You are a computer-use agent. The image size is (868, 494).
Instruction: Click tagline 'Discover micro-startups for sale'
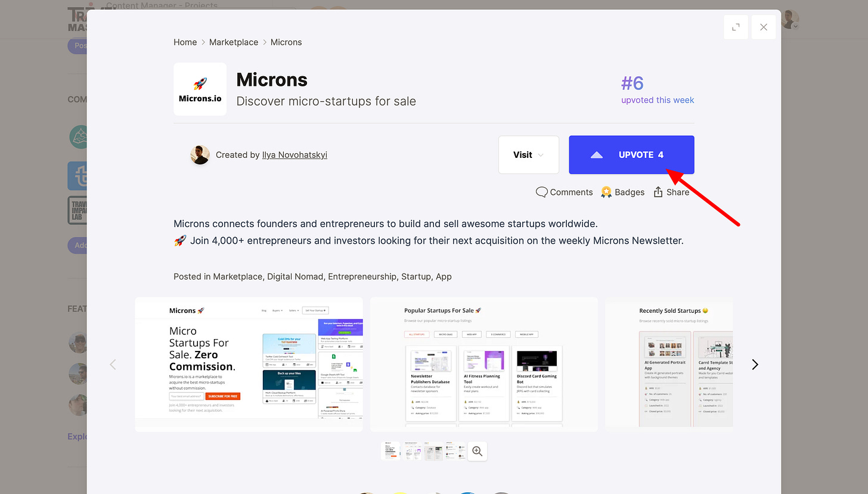coord(326,101)
